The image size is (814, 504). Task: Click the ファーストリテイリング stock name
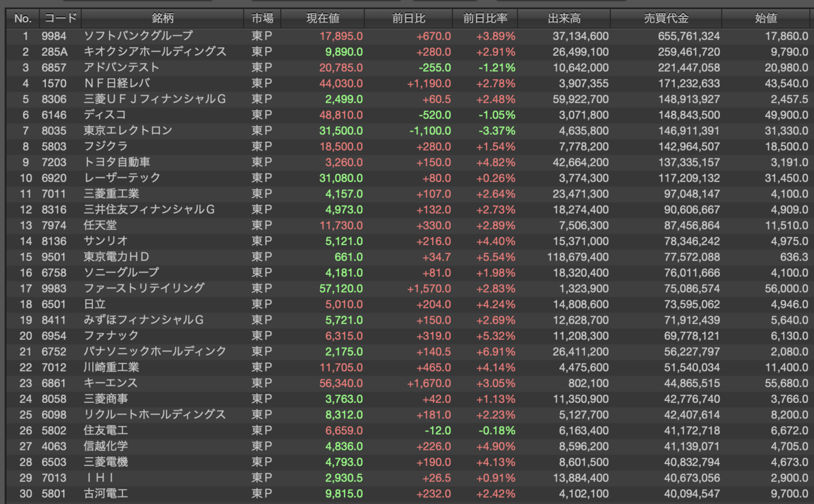pos(144,288)
